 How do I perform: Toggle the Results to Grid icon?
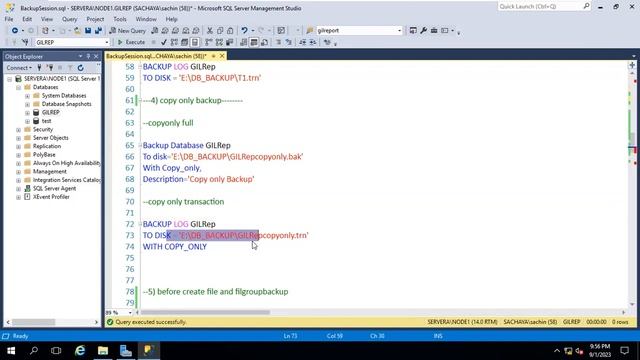click(254, 42)
